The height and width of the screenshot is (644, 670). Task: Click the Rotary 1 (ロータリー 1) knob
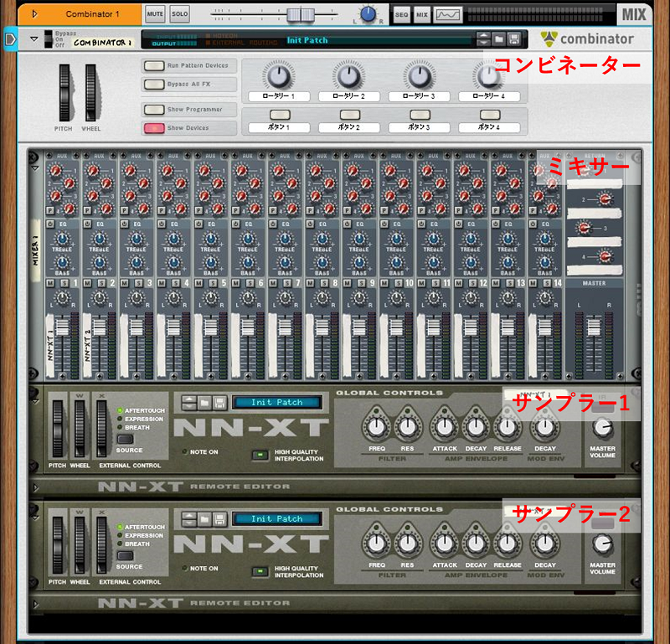pyautogui.click(x=279, y=76)
